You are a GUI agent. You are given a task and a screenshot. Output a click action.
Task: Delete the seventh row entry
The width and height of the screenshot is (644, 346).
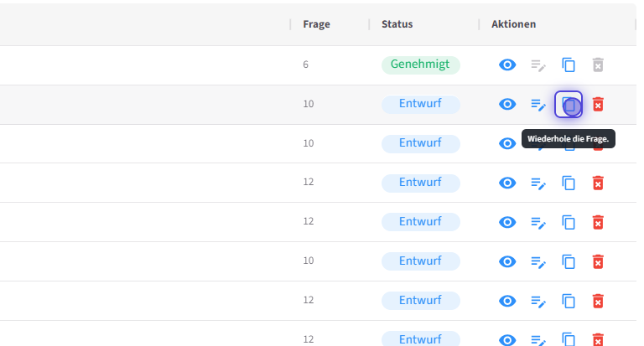[598, 301]
